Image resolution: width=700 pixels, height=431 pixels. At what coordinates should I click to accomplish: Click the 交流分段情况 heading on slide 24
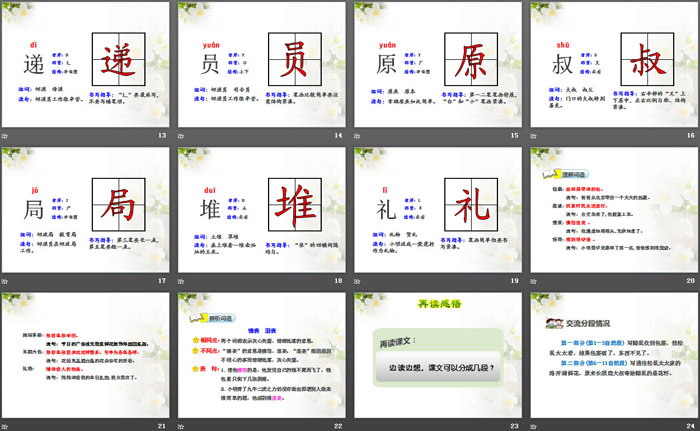(588, 323)
